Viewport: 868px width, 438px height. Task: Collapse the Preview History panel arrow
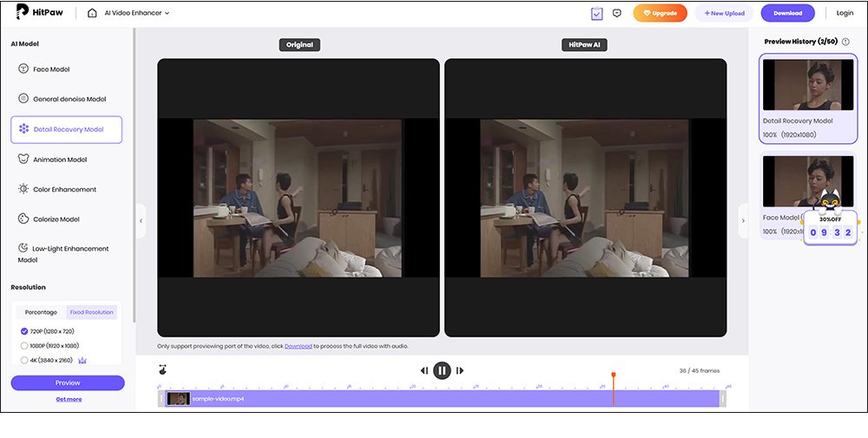[x=743, y=220]
